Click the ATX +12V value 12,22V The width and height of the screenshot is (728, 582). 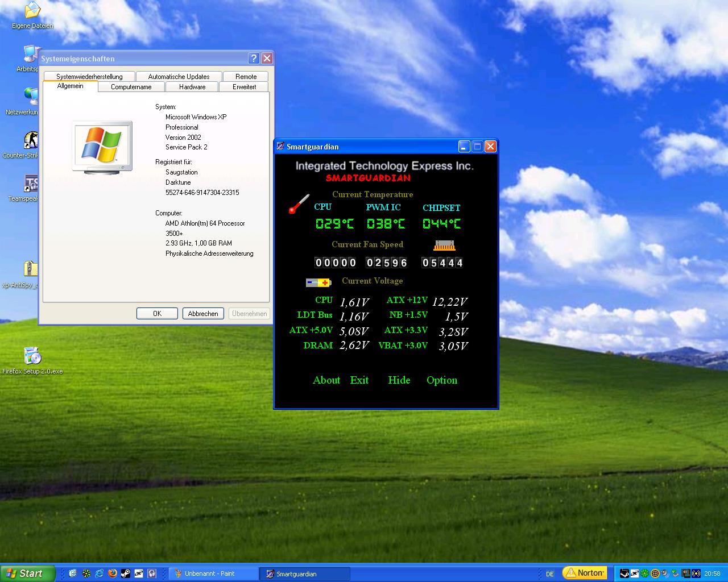(450, 302)
